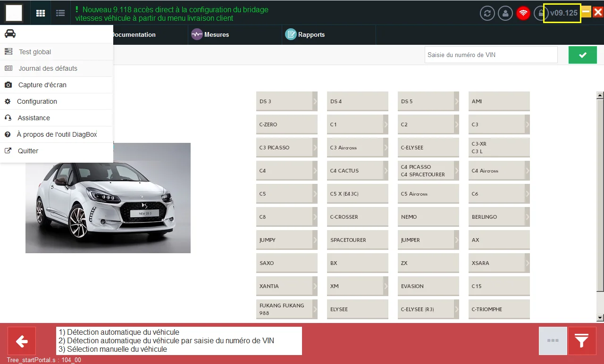604x364 pixels.
Task: Click the headset icon beside Assistance
Action: click(8, 118)
